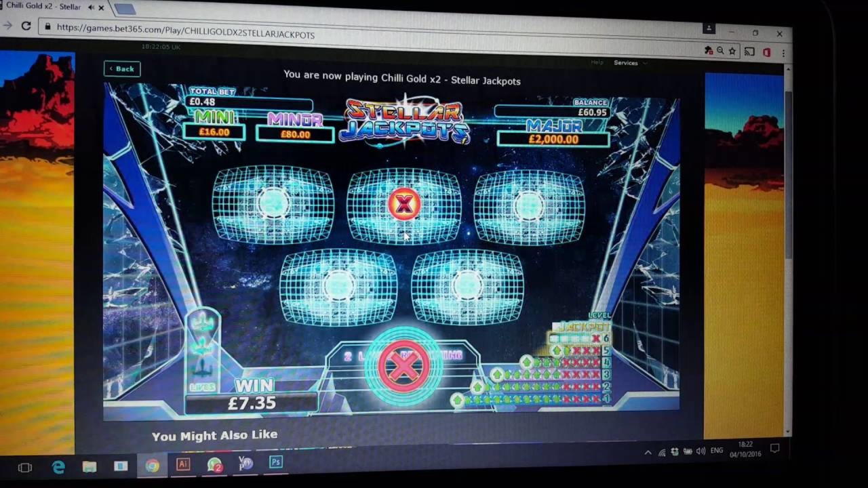This screenshot has width=868, height=488.
Task: Open the Action Center notifications icon
Action: [775, 449]
